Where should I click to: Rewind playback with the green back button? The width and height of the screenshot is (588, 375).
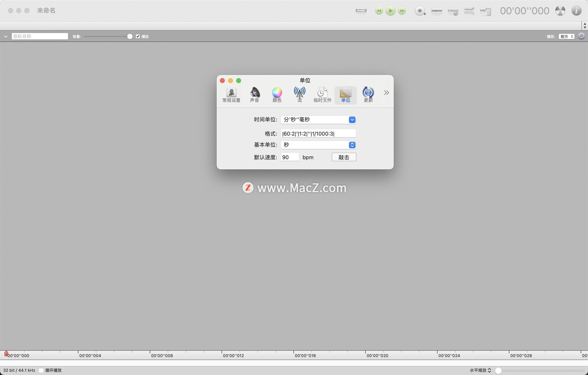[x=379, y=11]
